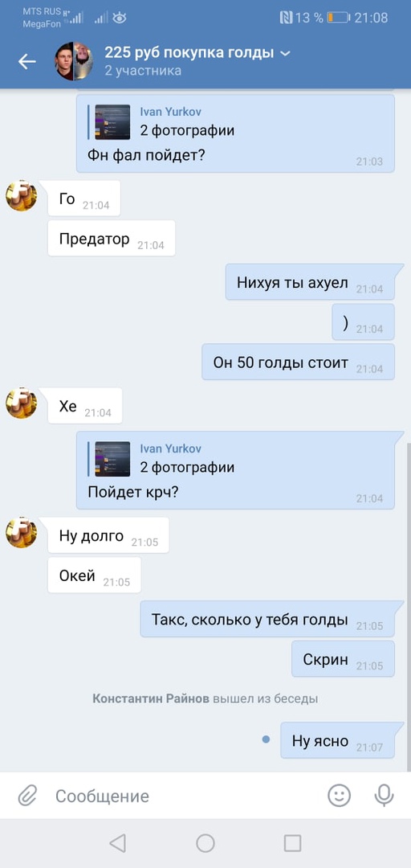Tap the Android recent apps square
411x868 pixels.
[293, 843]
